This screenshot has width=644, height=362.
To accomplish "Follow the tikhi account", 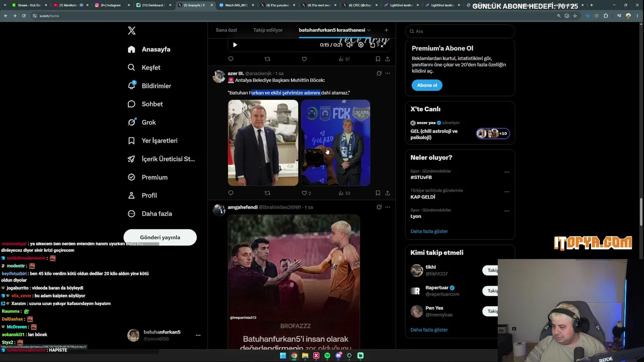I will (x=491, y=270).
